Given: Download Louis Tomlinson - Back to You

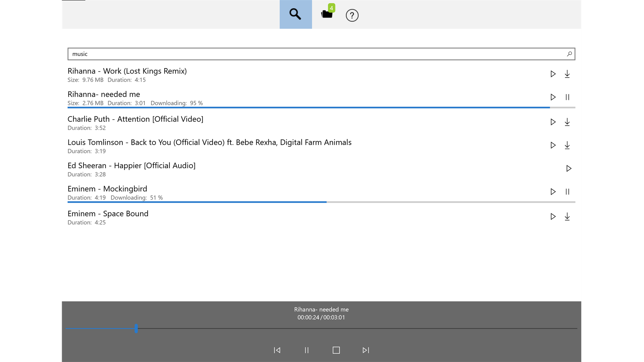Looking at the screenshot, I should [567, 145].
